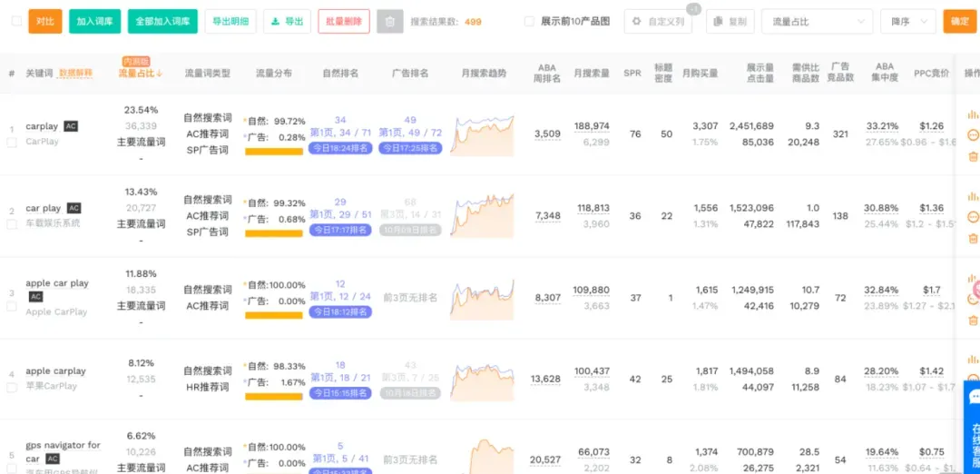Click the traffic distribution bar for carplay
The height and width of the screenshot is (474, 980).
click(x=274, y=152)
